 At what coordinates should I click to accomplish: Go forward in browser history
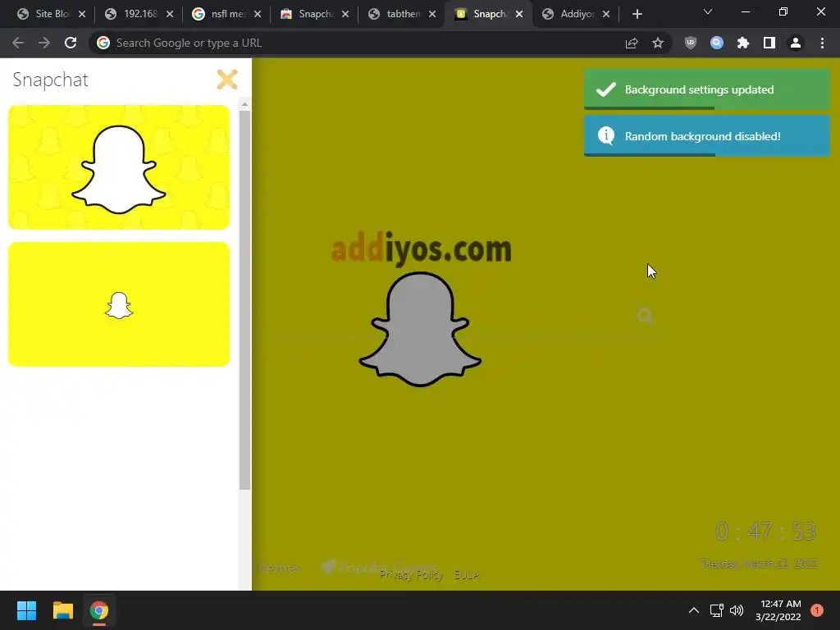pyautogui.click(x=44, y=43)
